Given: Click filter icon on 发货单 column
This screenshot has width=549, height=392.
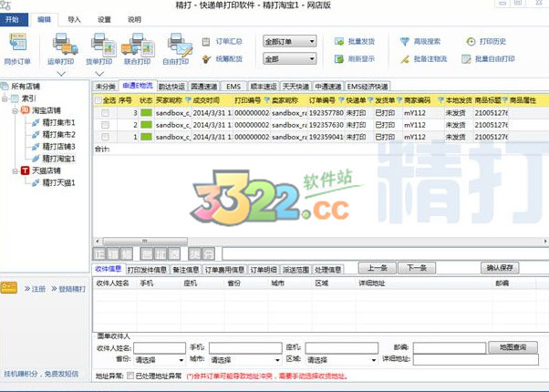Looking at the screenshot, I should (x=399, y=100).
